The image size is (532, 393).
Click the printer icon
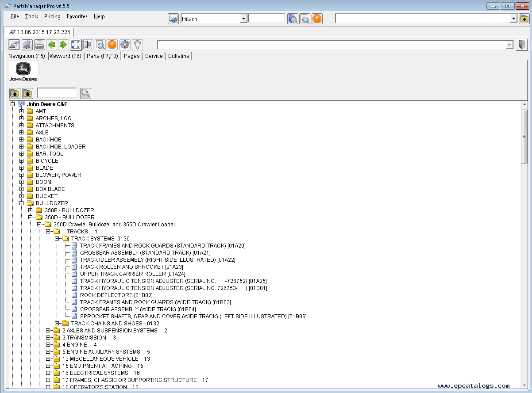pos(39,45)
